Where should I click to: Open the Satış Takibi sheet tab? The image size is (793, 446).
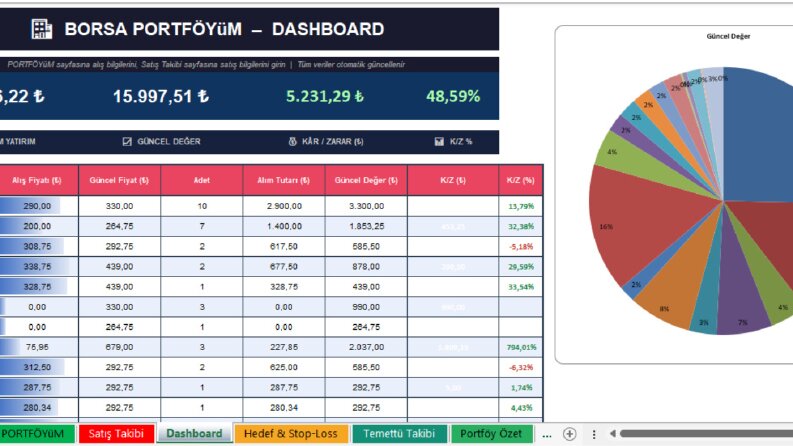click(116, 434)
